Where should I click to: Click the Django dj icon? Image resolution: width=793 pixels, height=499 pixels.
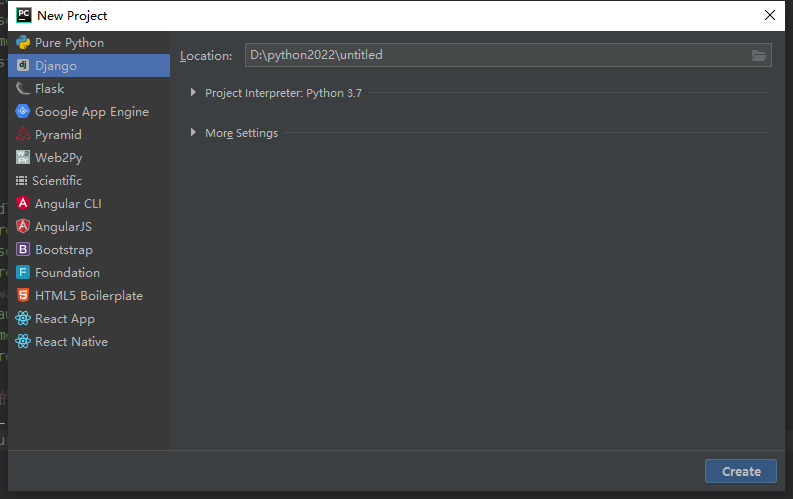coord(23,65)
